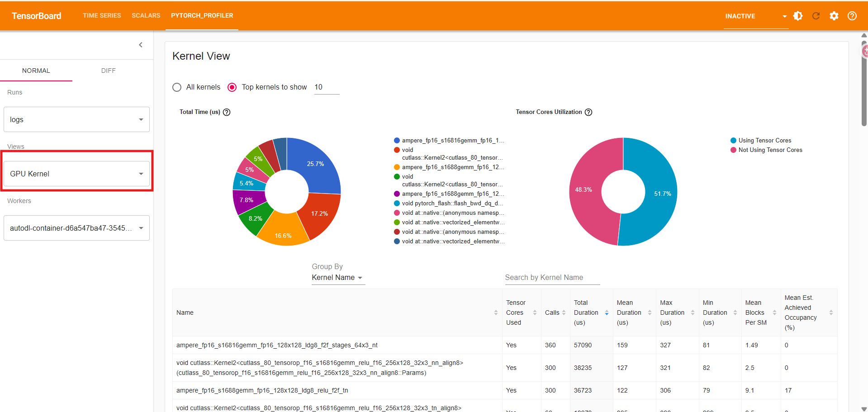The image size is (868, 412).
Task: Open the Runs dropdown showing logs
Action: 76,119
